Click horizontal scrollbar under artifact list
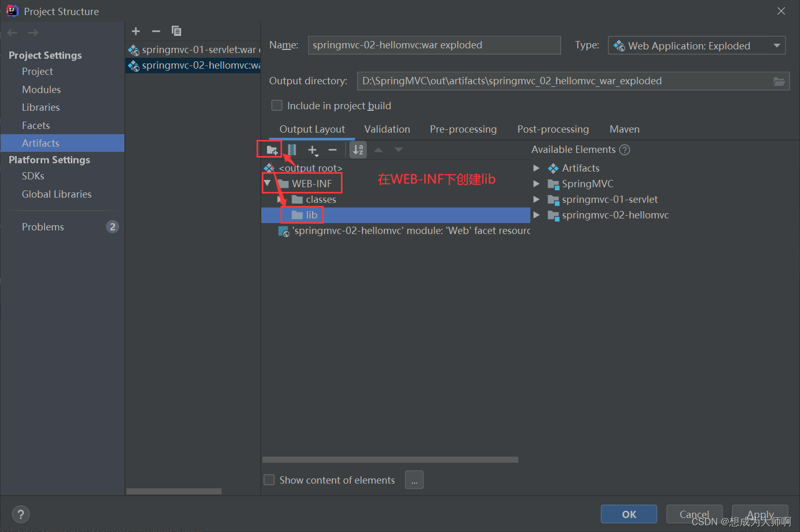This screenshot has width=800, height=532. click(x=174, y=491)
